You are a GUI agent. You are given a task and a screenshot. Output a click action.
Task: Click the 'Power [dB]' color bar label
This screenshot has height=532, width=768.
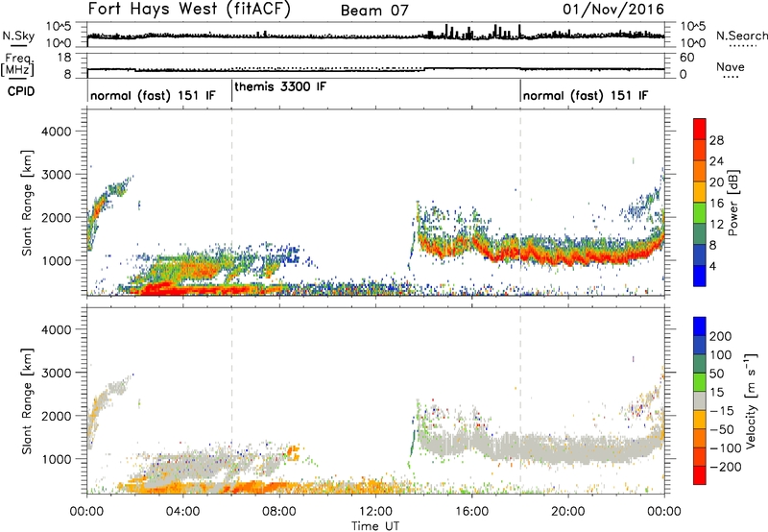732,203
